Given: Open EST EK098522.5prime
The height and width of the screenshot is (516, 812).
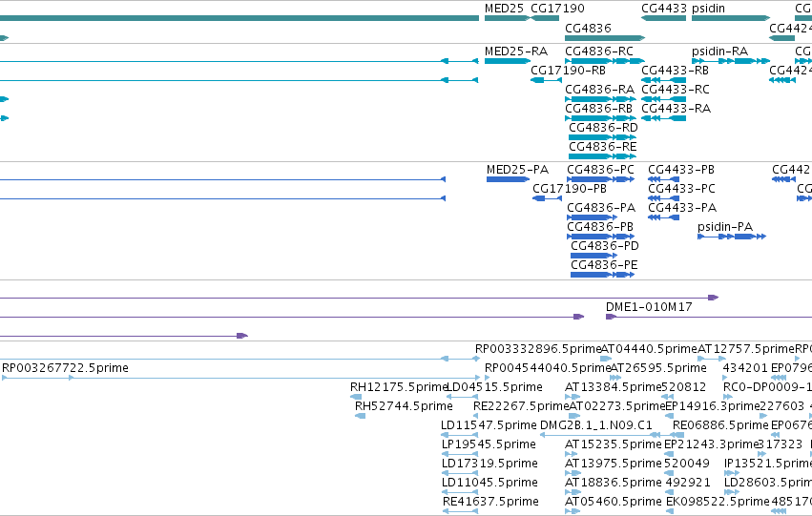Looking at the screenshot, I should 718,503.
